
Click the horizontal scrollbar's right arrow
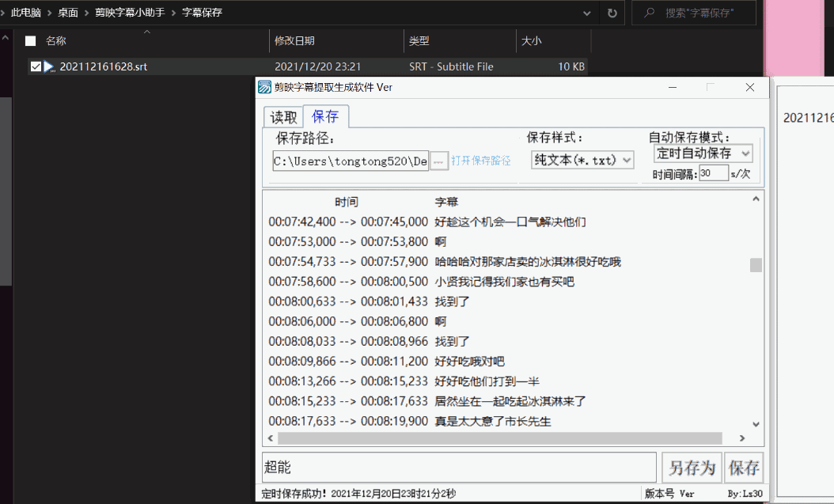click(x=741, y=438)
